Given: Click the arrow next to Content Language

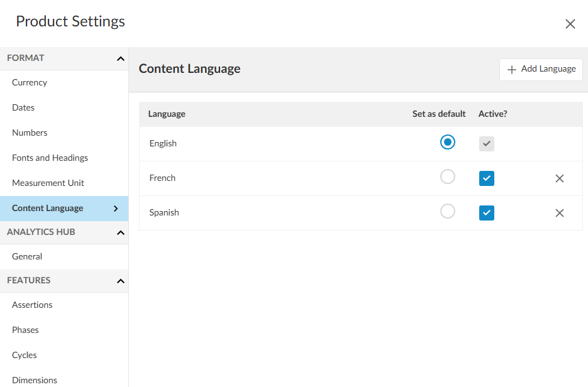Looking at the screenshot, I should (114, 208).
